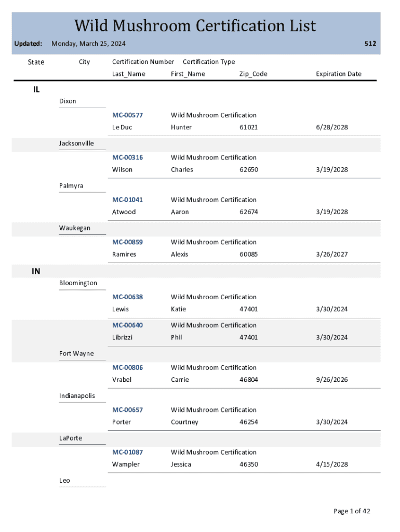Viewport: 400px width, 532px height.
Task: Click certification link MC-00657
Action: [127, 410]
